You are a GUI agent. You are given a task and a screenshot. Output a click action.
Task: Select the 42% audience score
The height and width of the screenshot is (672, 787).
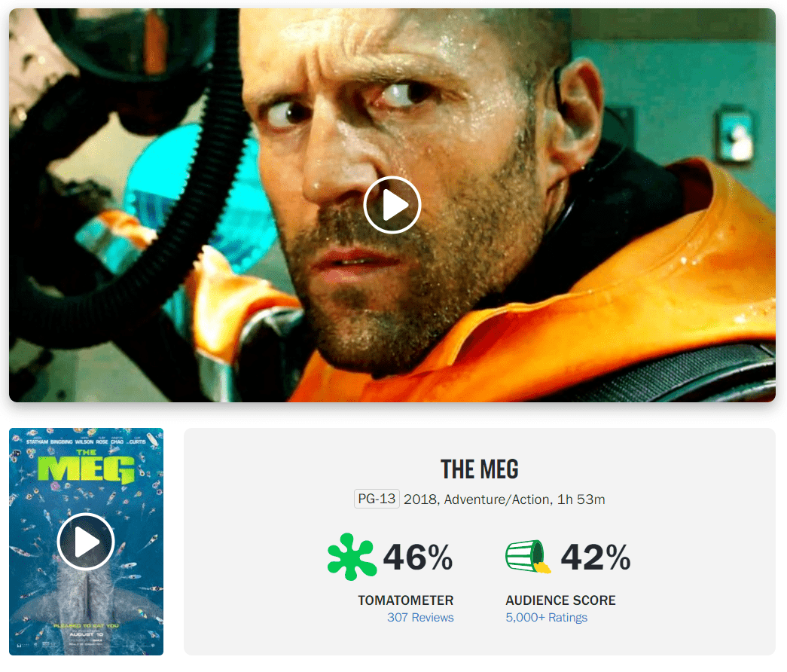(x=595, y=557)
